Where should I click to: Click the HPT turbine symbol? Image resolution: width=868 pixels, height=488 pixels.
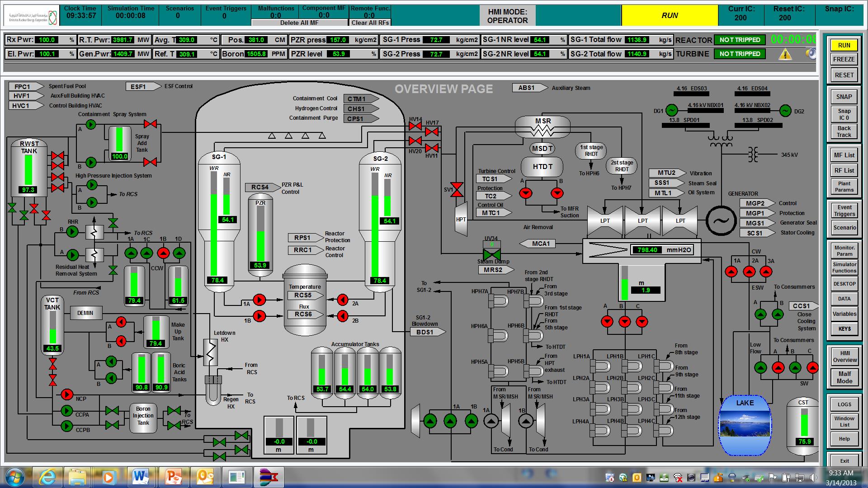(461, 219)
